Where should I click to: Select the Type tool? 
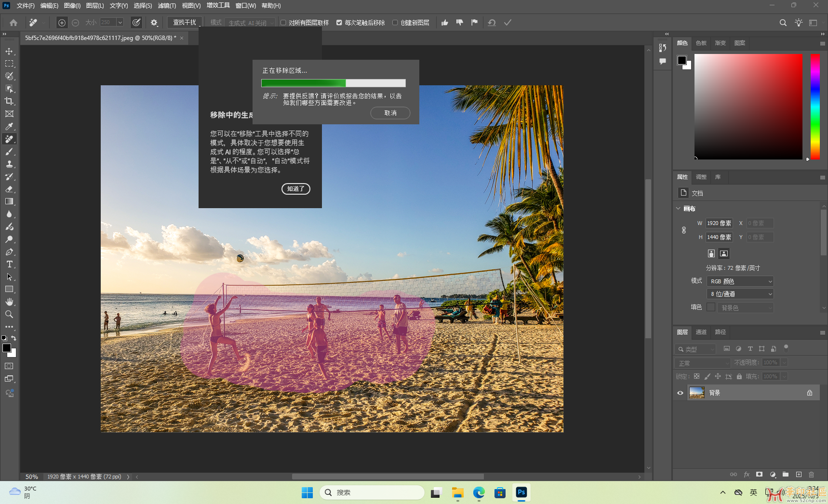click(10, 264)
